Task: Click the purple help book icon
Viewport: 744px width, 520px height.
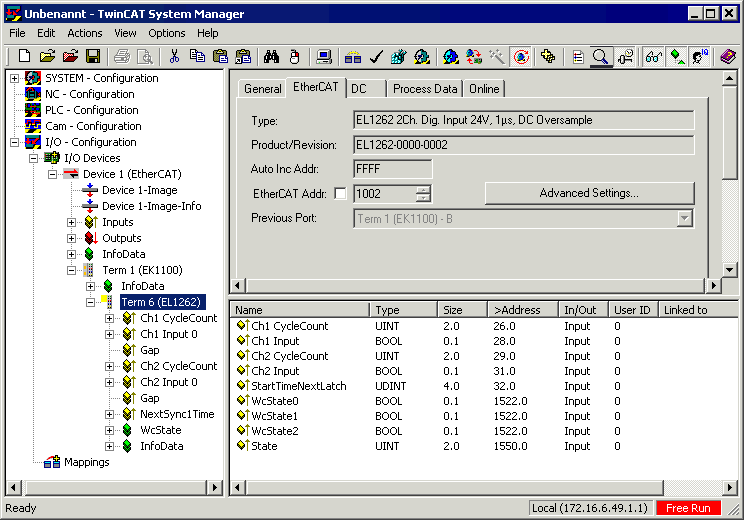Action: [727, 56]
